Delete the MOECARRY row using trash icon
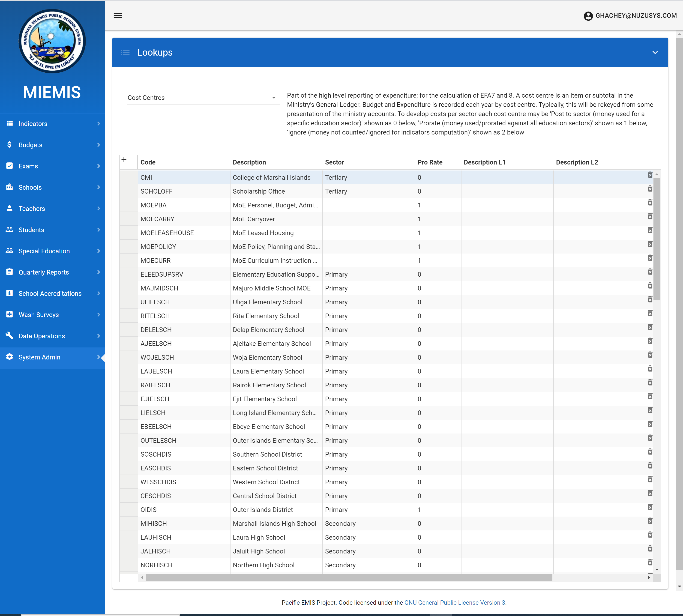The image size is (683, 616). (650, 217)
